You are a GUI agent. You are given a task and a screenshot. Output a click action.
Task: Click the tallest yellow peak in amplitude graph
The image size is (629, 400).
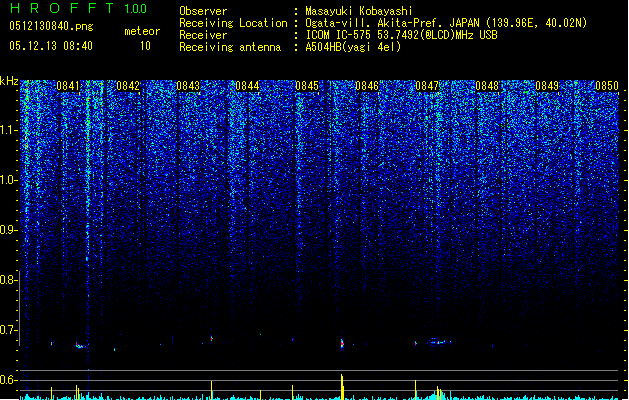(342, 387)
